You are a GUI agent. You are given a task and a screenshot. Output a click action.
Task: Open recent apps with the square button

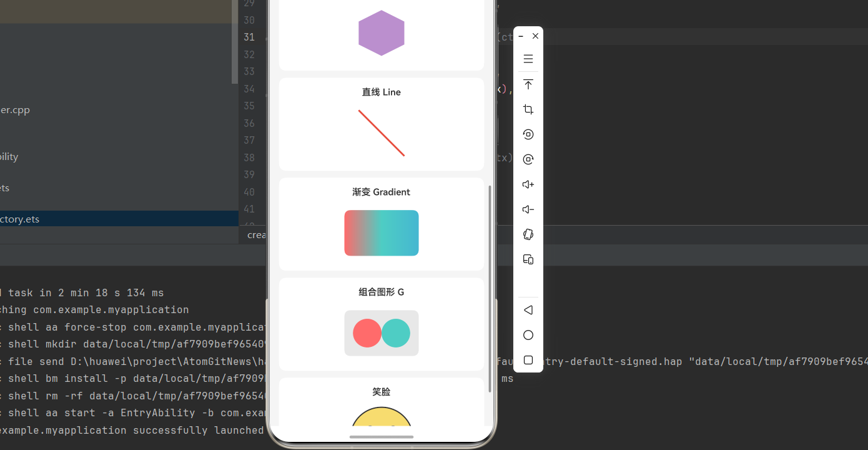[528, 360]
